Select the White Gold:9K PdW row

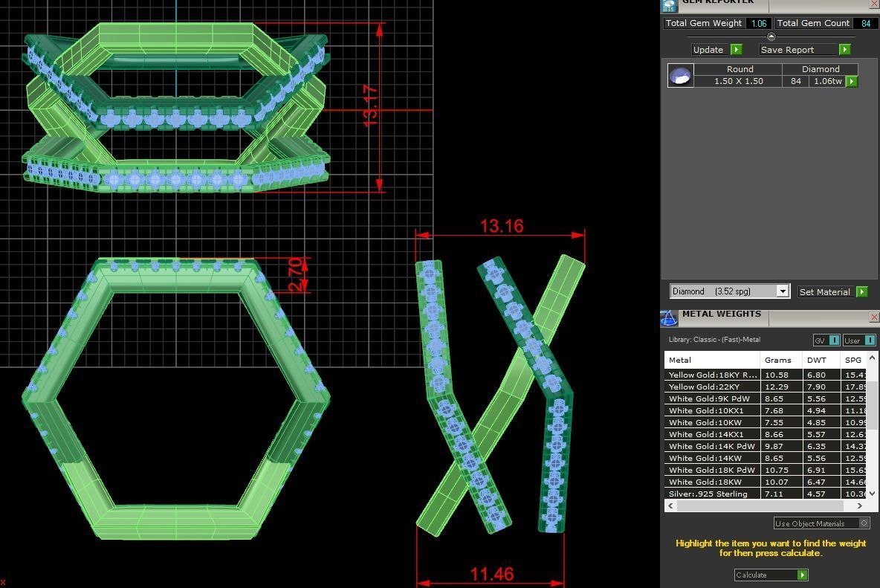click(766, 398)
